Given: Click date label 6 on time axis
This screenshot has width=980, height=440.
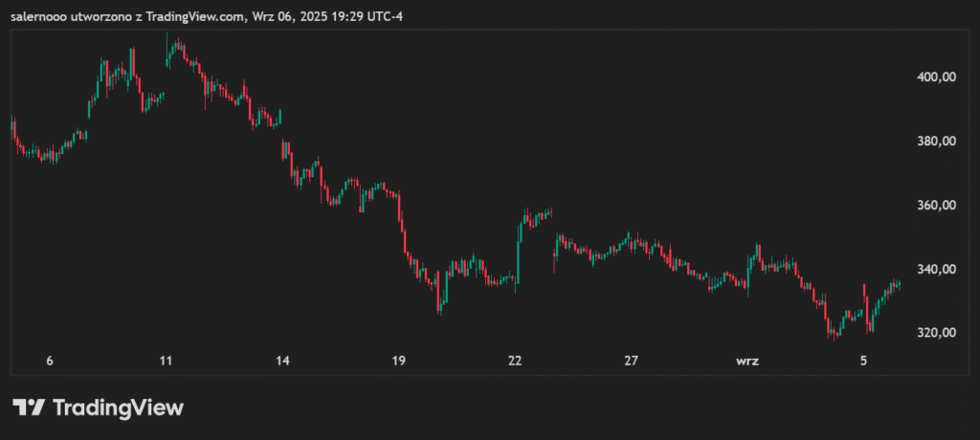Looking at the screenshot, I should coord(50,361).
